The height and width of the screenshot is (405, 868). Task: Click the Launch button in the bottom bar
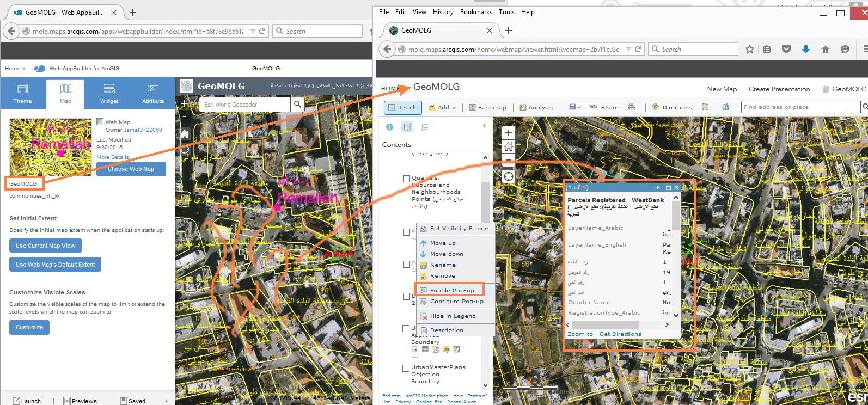click(26, 401)
